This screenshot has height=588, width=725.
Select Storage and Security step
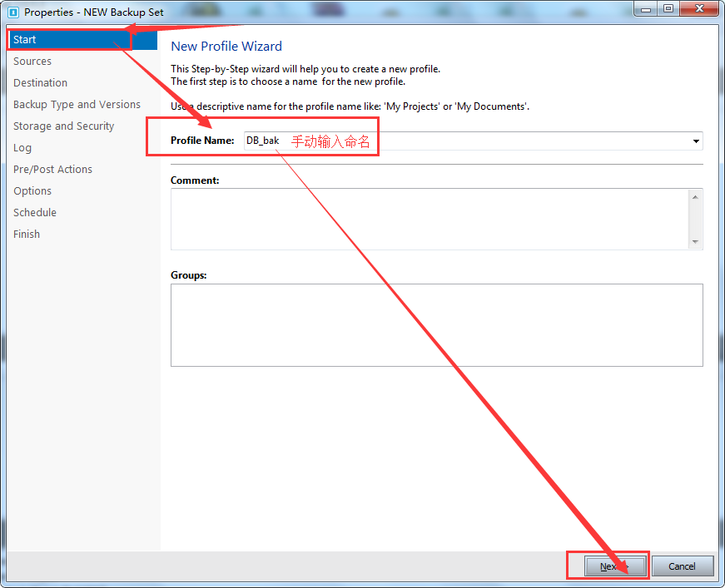63,126
